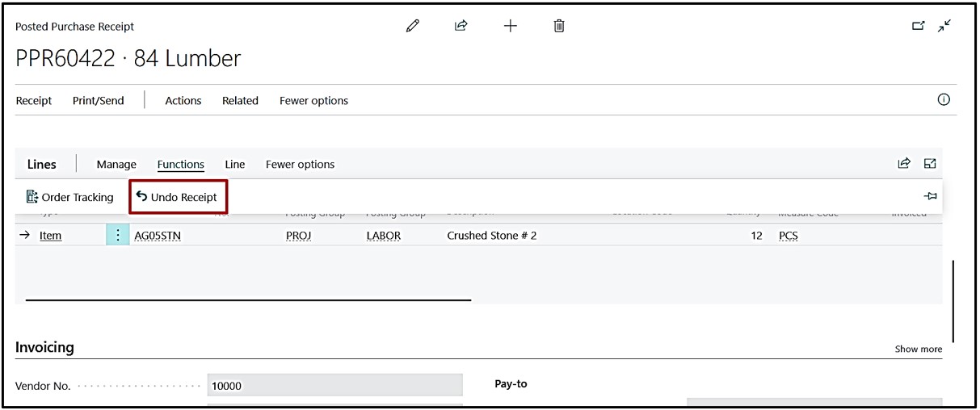Pin the Functions action bar
This screenshot has width=980, height=410.
(930, 196)
